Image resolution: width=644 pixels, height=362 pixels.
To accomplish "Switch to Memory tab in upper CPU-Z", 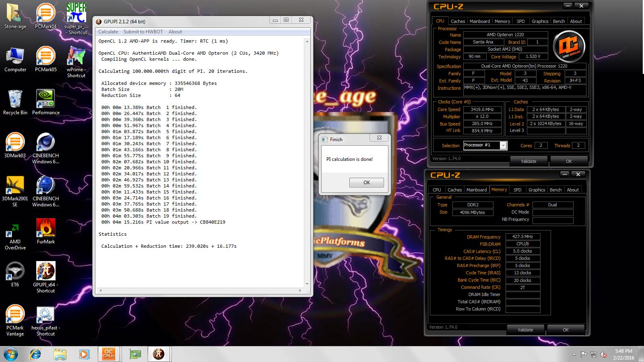I will [x=502, y=21].
